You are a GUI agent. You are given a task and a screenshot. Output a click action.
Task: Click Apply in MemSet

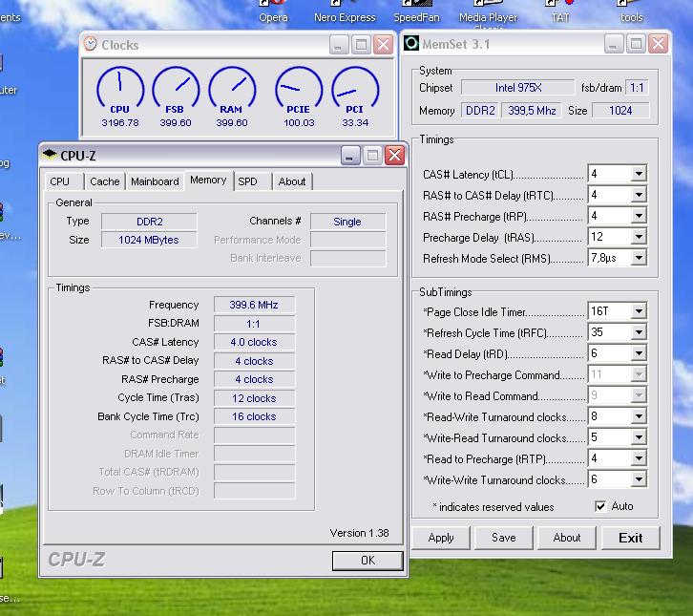(441, 538)
